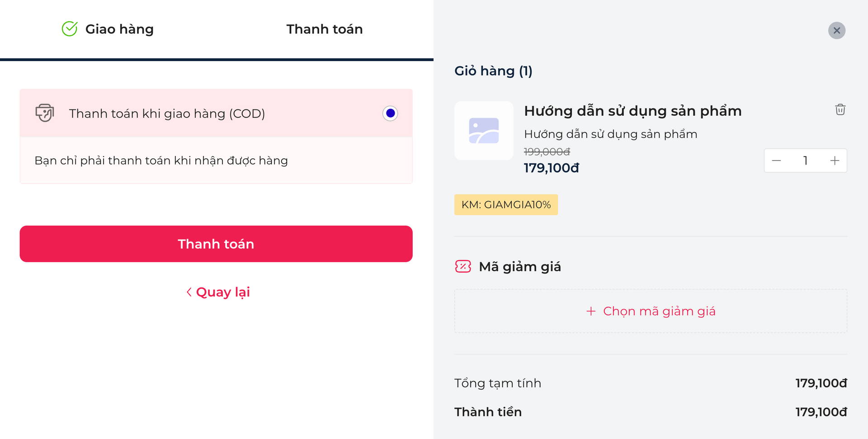Image resolution: width=868 pixels, height=439 pixels.
Task: Go back via Quay lại link
Action: coord(223,292)
